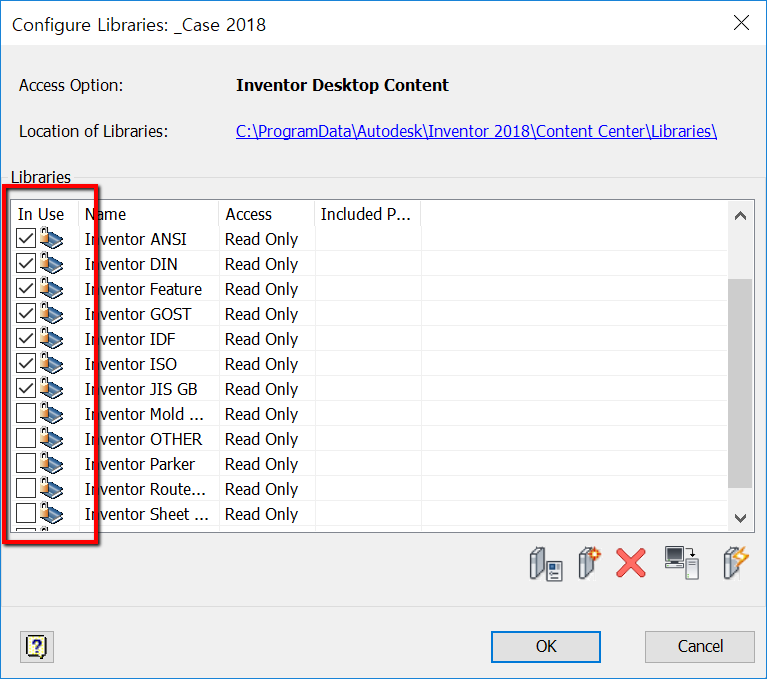
Task: Click the Inventor Sheet library book icon
Action: coord(51,513)
